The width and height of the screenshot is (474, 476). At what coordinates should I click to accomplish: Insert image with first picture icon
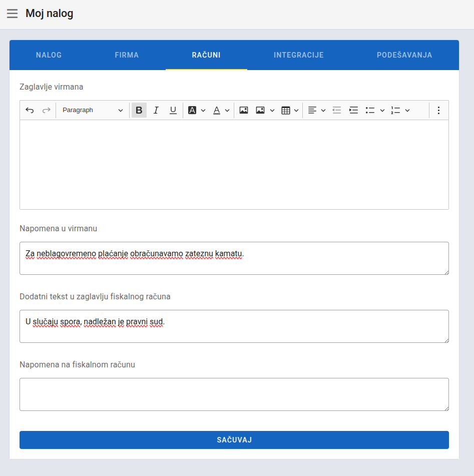click(x=244, y=110)
